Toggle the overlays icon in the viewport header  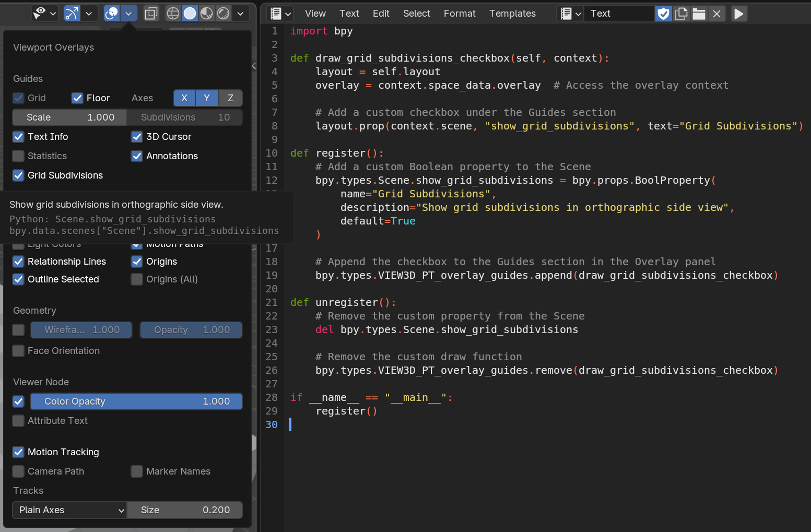point(112,13)
